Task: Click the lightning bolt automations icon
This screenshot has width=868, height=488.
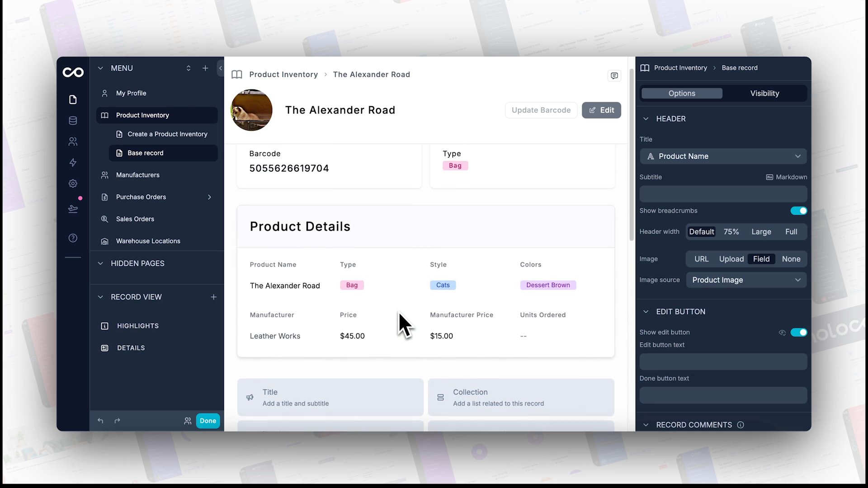Action: tap(73, 163)
